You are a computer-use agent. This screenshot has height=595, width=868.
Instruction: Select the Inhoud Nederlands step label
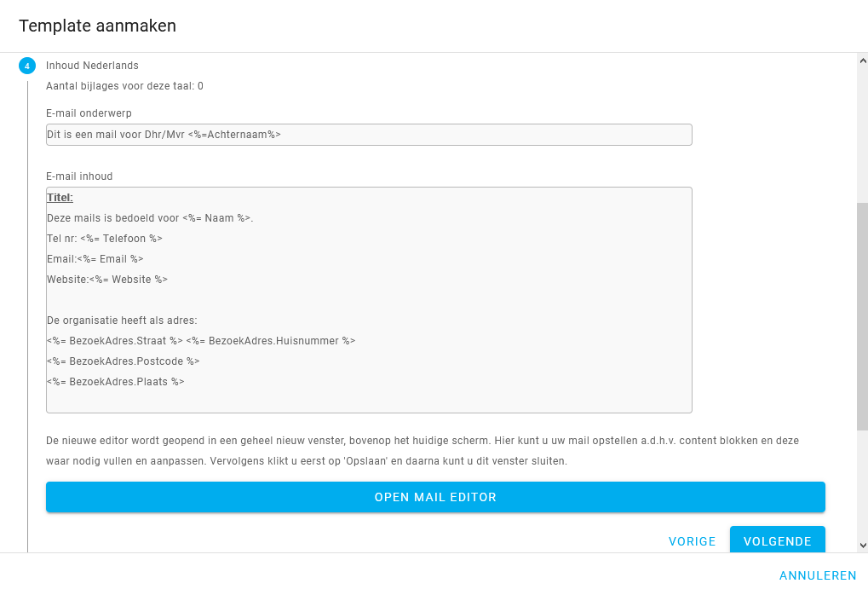pos(92,66)
